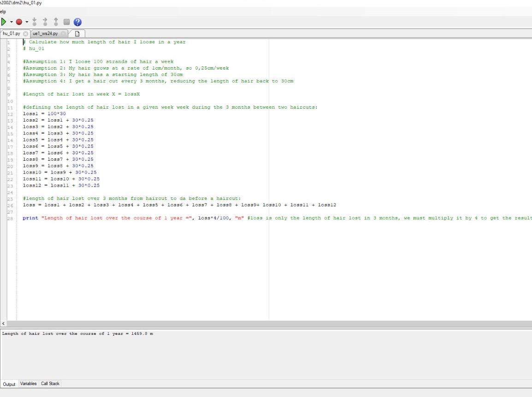Open the Call Stack panel
This screenshot has width=532, height=397.
tap(50, 383)
